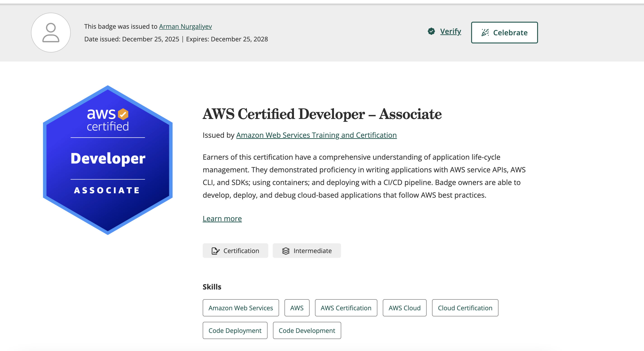Select the AWS skill tag
The image size is (644, 351).
[297, 308]
